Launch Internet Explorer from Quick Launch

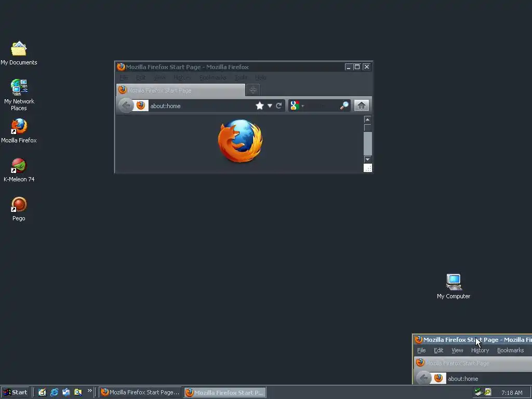click(x=54, y=392)
